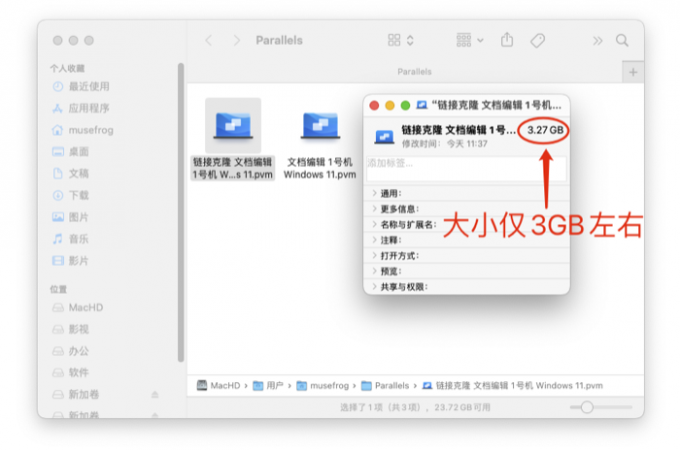Select the 链接克隆 文档编辑 1号机 pvm file icon
This screenshot has width=680, height=450.
pyautogui.click(x=233, y=125)
